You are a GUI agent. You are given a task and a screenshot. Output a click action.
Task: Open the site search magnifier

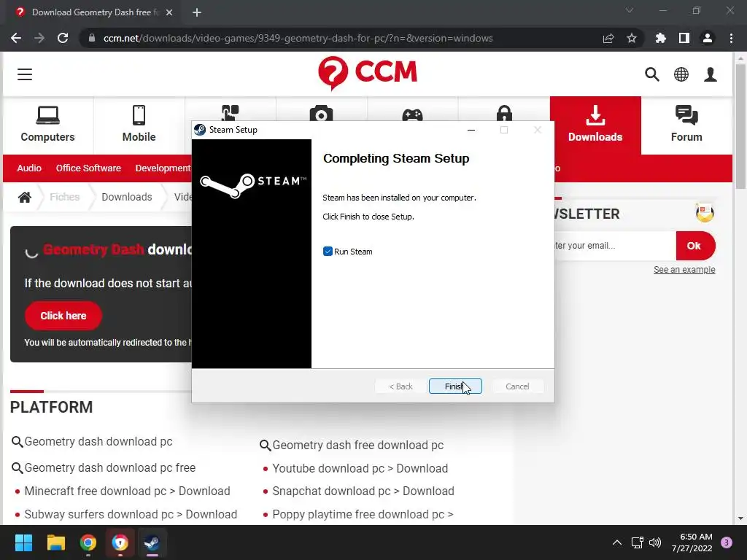pyautogui.click(x=651, y=74)
